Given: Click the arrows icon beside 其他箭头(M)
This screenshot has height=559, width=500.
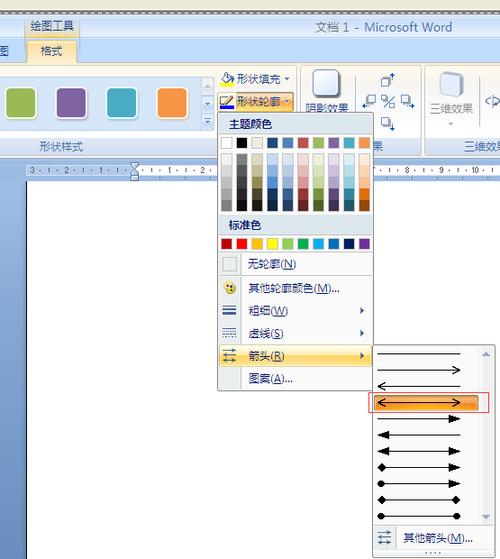Looking at the screenshot, I should pos(384,538).
